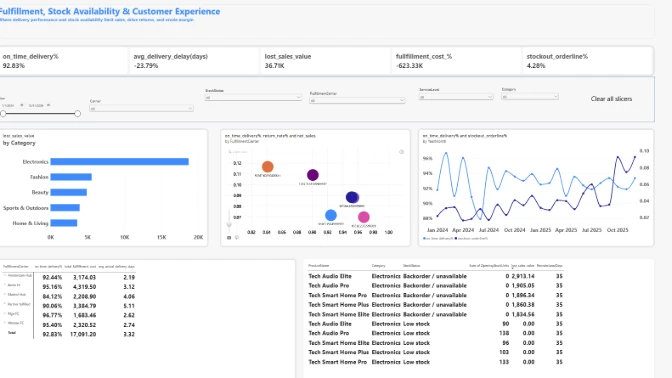Image resolution: width=672 pixels, height=378 pixels.
Task: Click the 2,913.14 lost sales value
Action: [x=523, y=276]
